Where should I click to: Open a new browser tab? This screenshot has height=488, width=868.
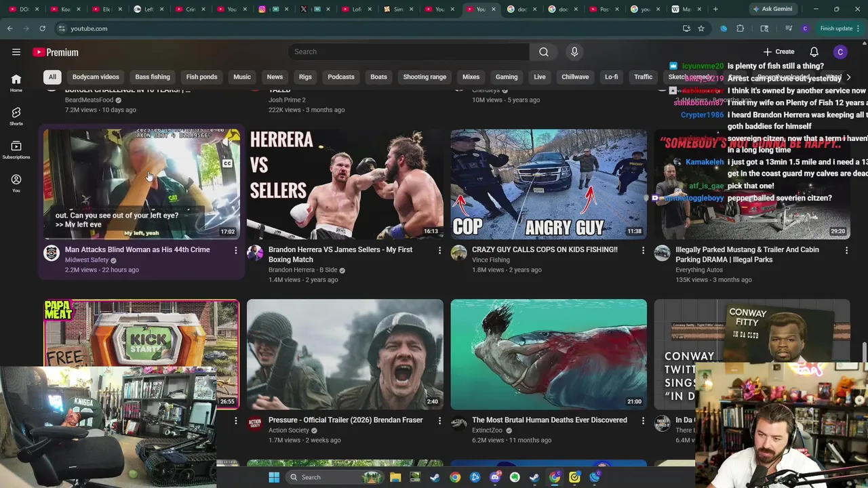(715, 9)
